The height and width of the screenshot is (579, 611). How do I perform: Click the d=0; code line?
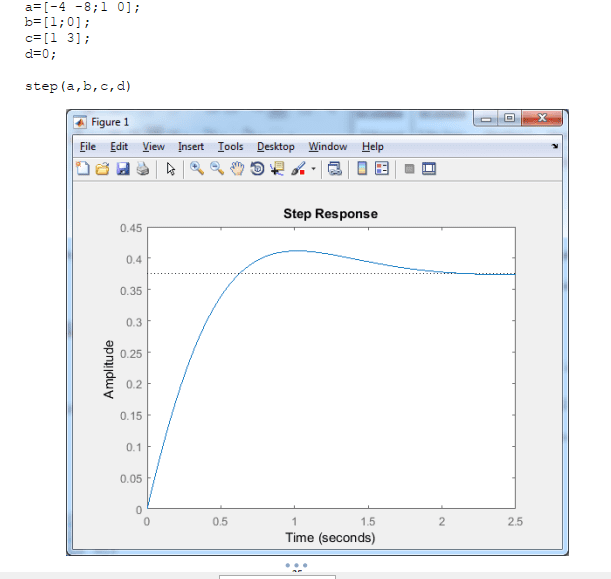(41, 53)
